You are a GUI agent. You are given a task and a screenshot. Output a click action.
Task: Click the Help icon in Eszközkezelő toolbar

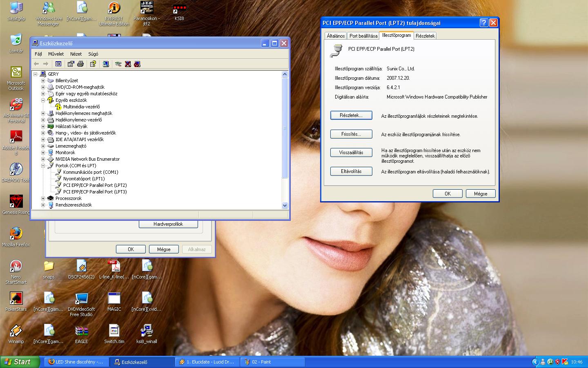tap(93, 64)
